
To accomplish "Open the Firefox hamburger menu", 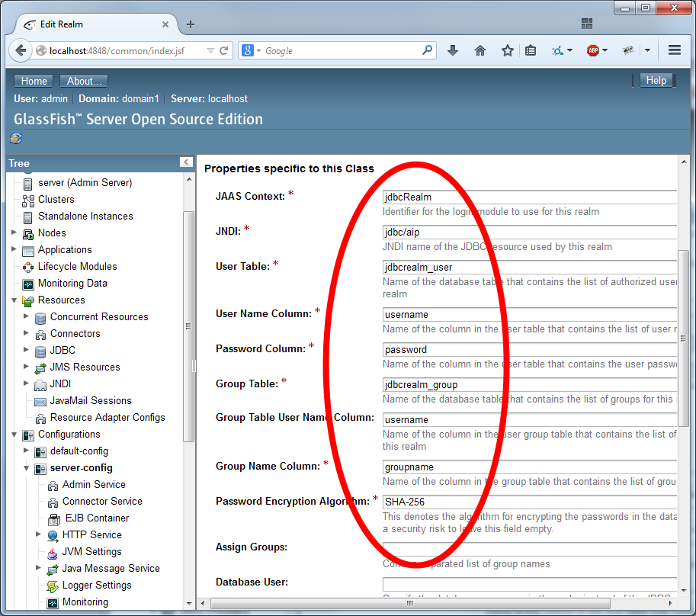I will (674, 50).
